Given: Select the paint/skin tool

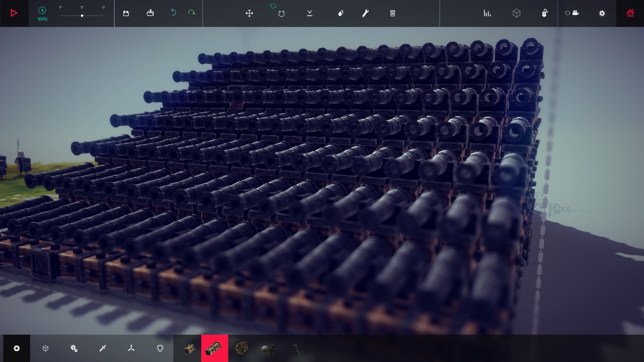Looking at the screenshot, I should tap(341, 13).
